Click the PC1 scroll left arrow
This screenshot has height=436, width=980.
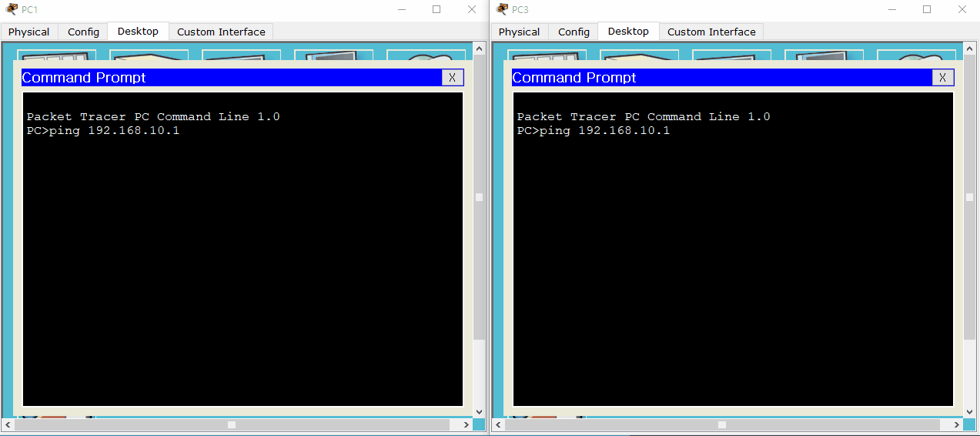coord(8,424)
